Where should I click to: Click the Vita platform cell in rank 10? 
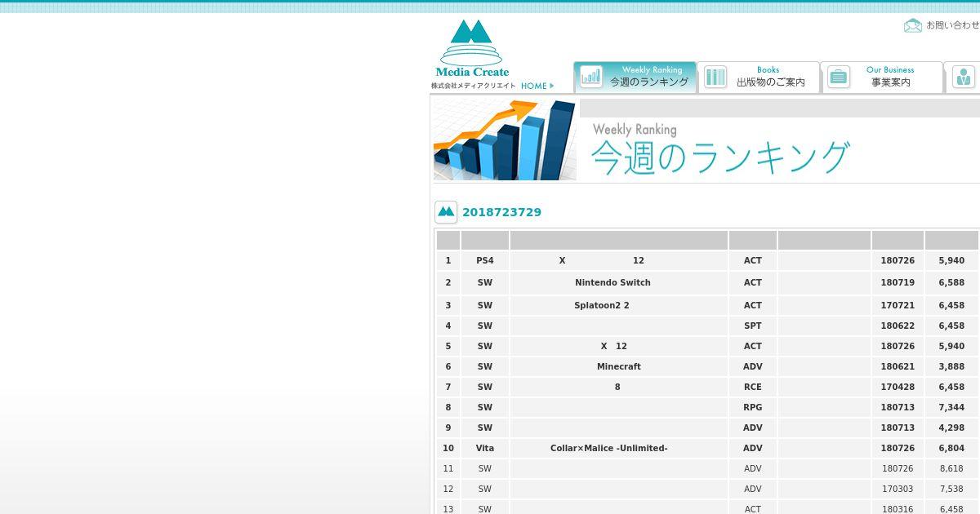pyautogui.click(x=485, y=448)
